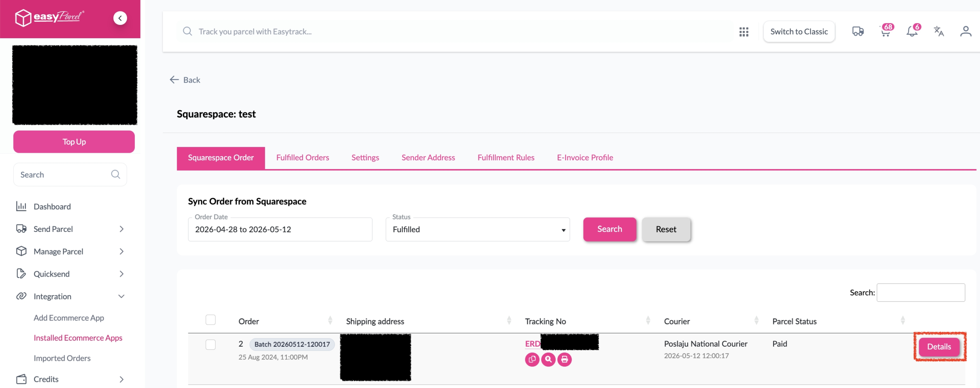The image size is (980, 388).
Task: Sort table by Shipping address arrows
Action: click(509, 321)
